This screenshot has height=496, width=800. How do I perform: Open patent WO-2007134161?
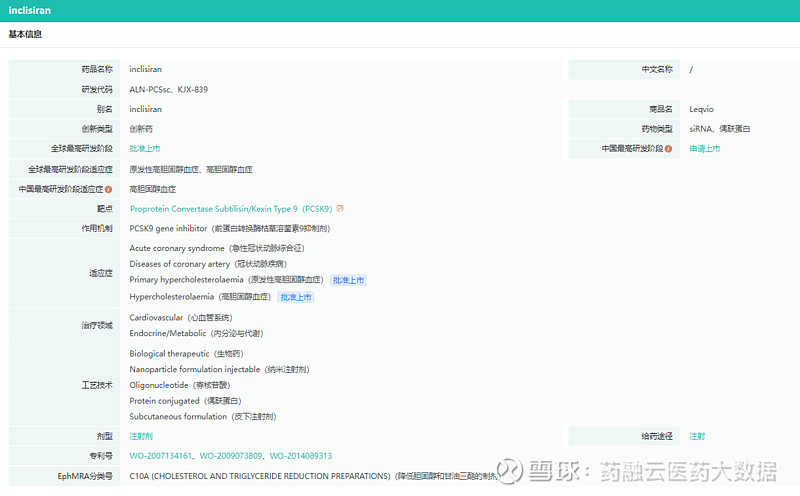[161, 456]
